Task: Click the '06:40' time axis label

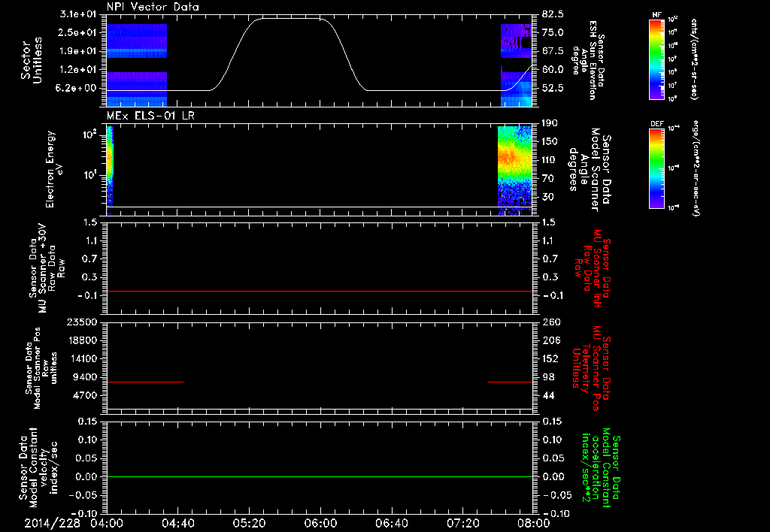Action: pos(391,523)
